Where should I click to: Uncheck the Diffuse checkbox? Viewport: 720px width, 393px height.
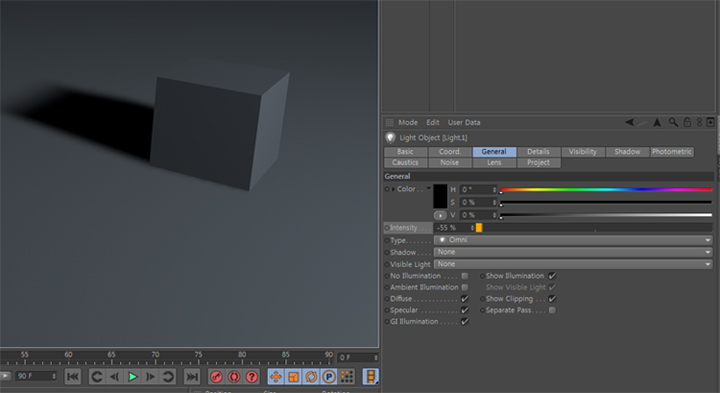tap(465, 299)
